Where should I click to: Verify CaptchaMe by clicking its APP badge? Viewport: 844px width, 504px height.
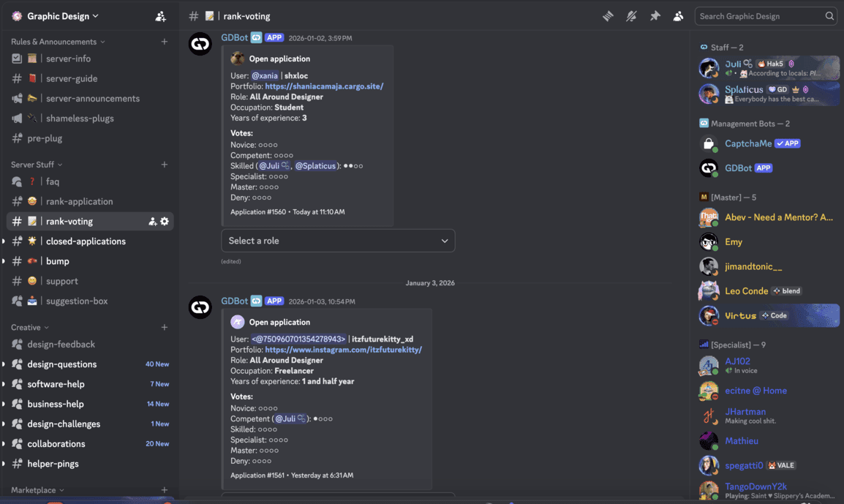coord(787,143)
